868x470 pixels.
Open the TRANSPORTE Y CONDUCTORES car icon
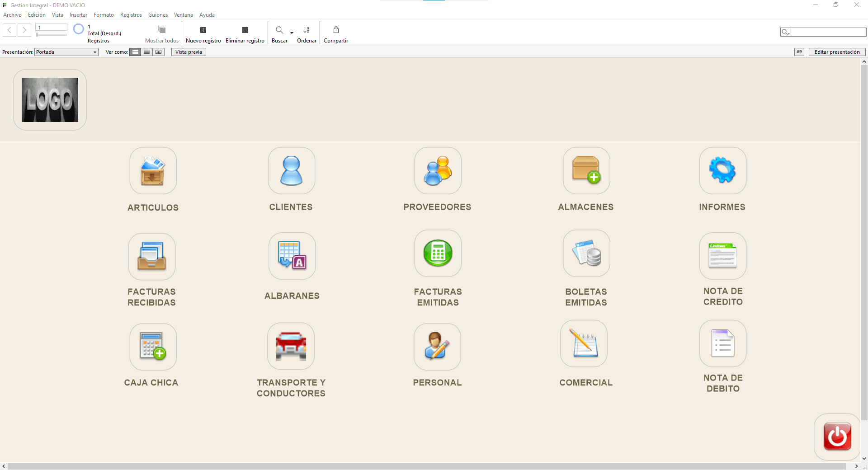click(291, 347)
